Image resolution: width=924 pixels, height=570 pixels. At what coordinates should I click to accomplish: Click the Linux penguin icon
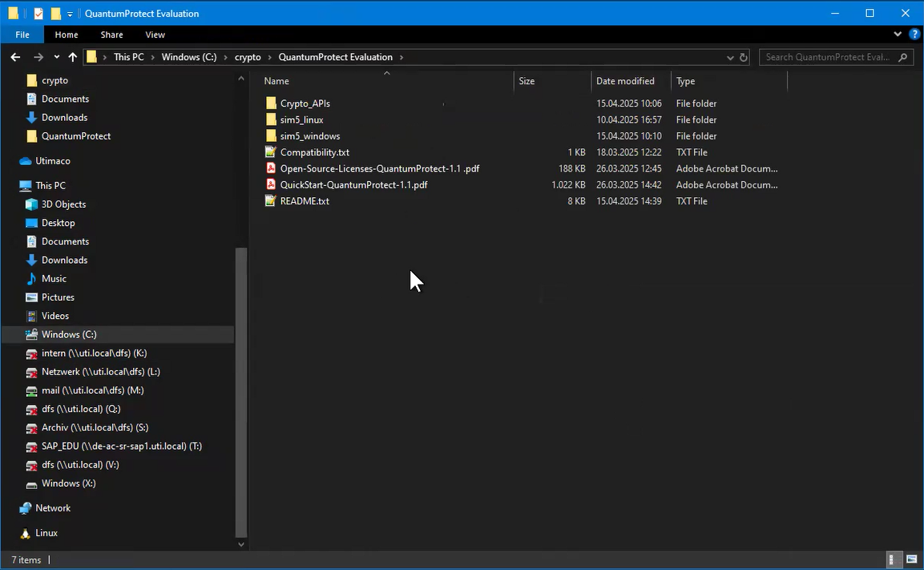(x=26, y=533)
